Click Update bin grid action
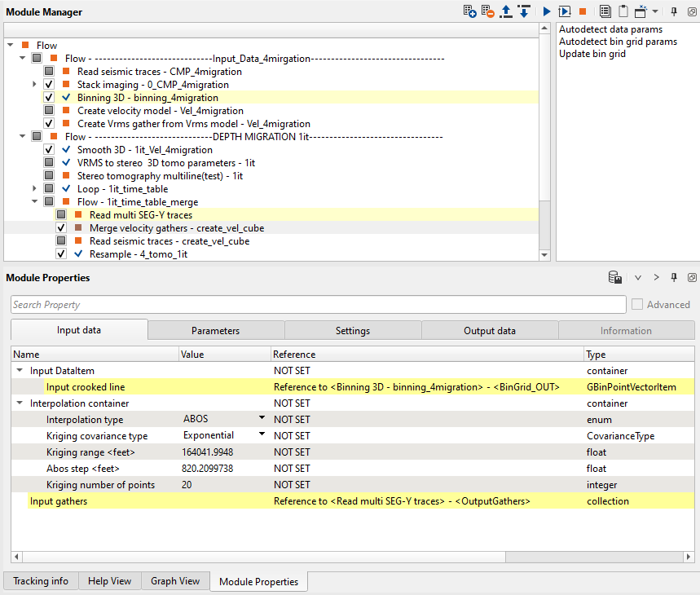 coord(592,54)
